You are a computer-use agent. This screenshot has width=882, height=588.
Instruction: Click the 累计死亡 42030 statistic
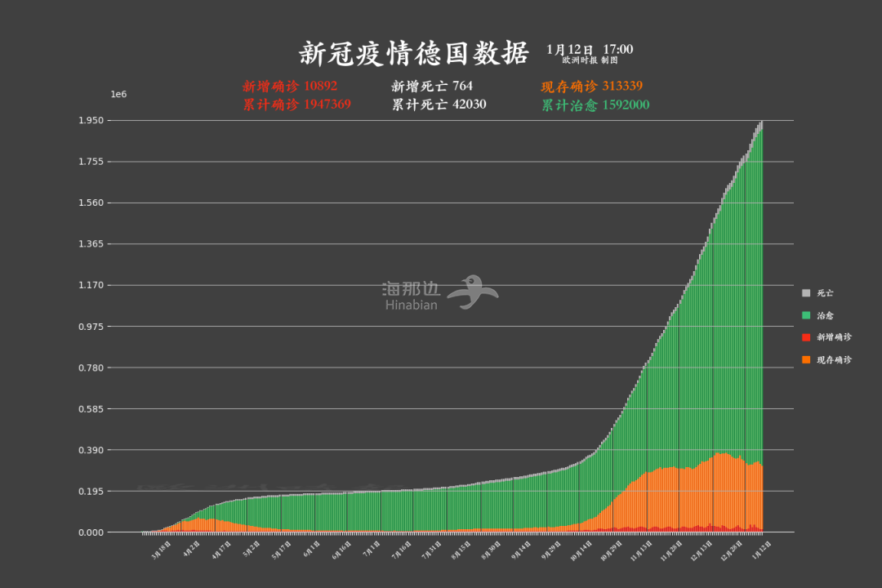pos(439,105)
